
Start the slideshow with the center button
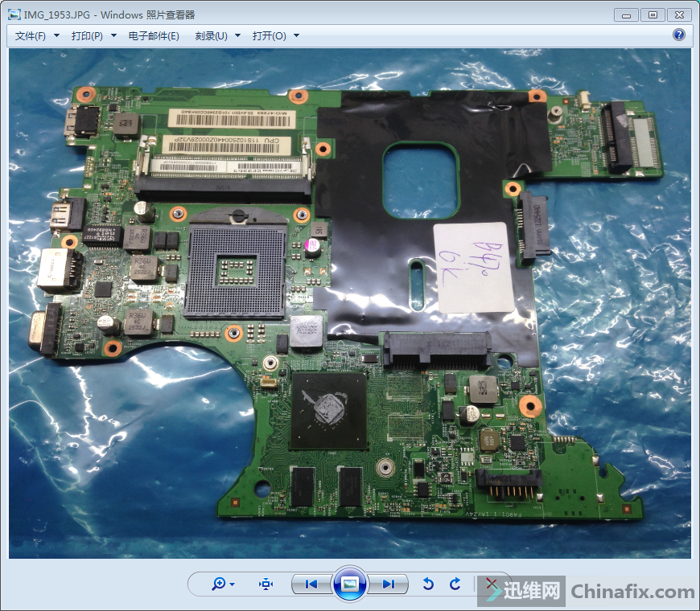[350, 584]
